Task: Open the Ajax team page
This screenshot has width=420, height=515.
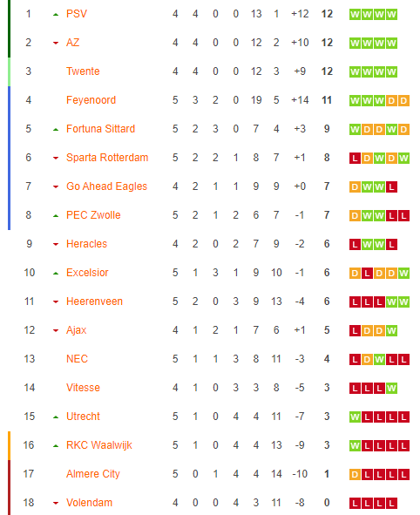Action: [x=76, y=330]
